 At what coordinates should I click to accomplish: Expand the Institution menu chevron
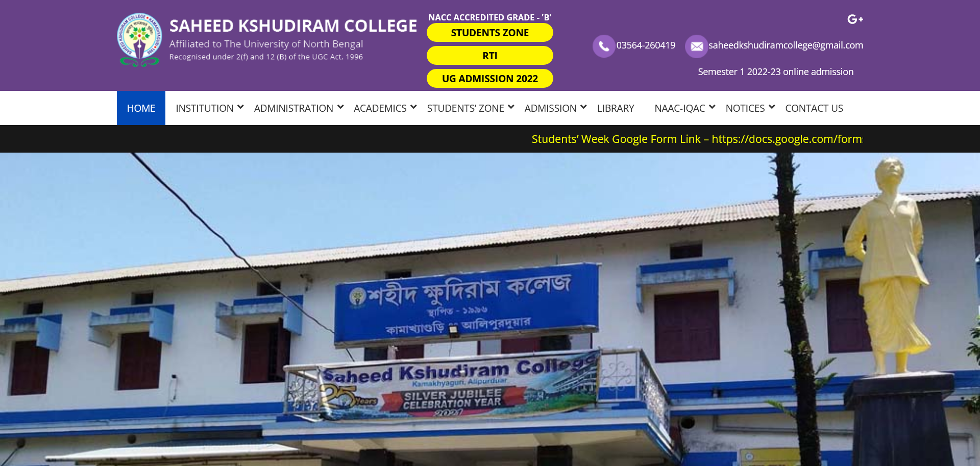tap(240, 107)
